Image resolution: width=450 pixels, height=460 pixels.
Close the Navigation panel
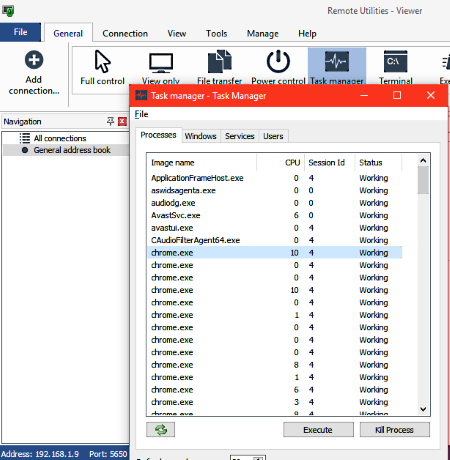(122, 121)
